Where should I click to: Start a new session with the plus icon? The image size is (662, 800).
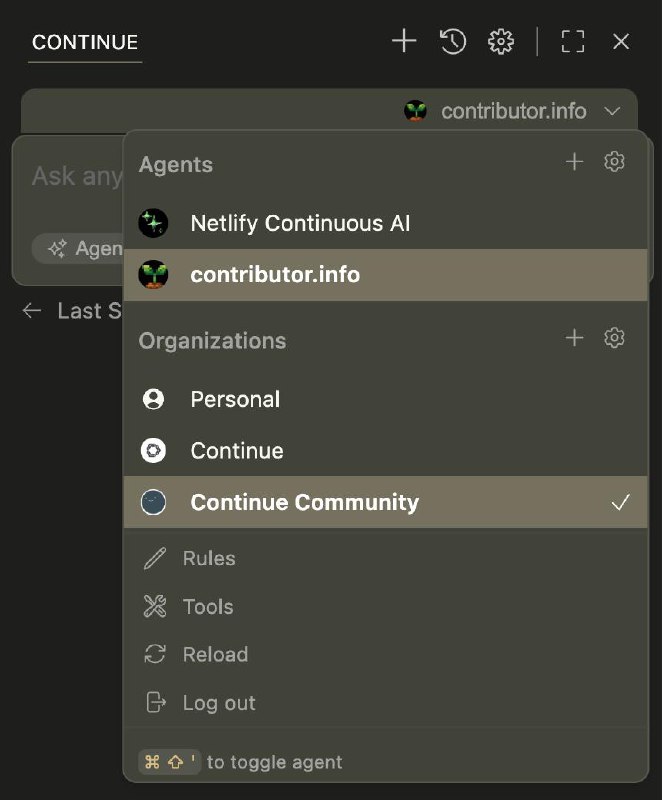point(404,41)
